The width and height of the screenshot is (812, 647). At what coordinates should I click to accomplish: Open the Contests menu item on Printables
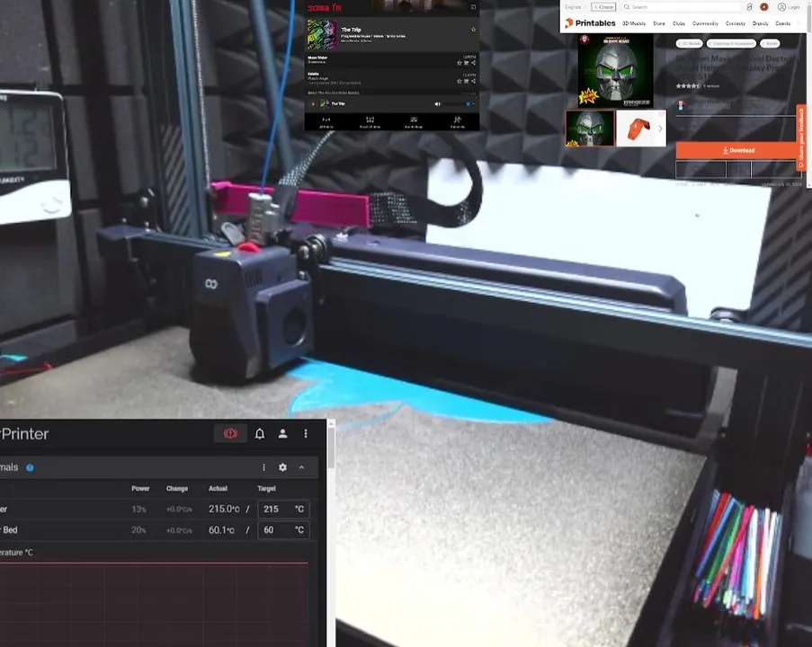pyautogui.click(x=736, y=23)
